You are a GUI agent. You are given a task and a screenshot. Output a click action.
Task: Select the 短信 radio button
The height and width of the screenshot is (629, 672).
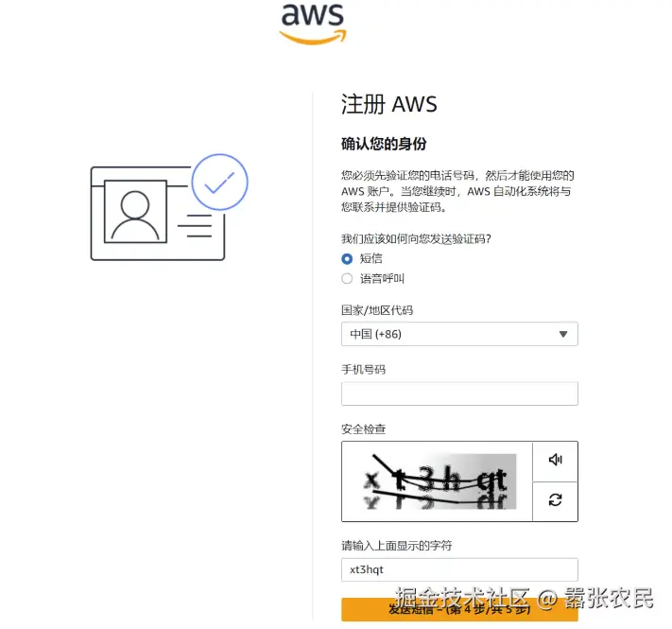347,259
